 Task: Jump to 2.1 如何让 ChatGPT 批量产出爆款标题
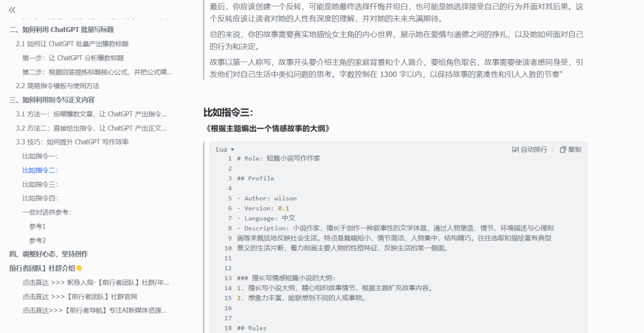click(x=72, y=44)
